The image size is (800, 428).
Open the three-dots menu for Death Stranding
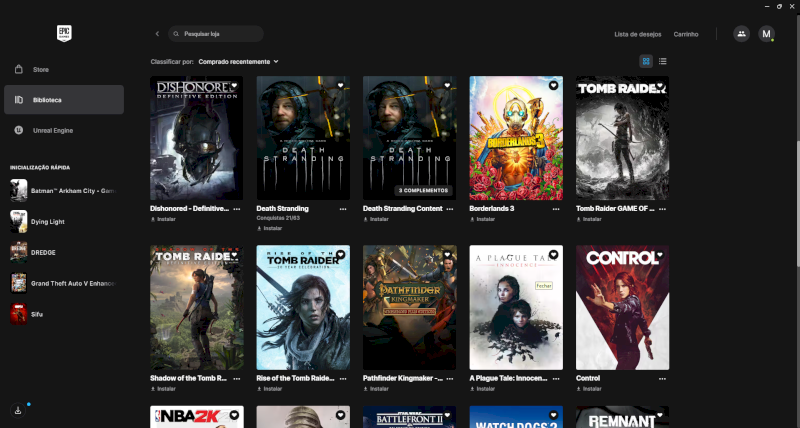[343, 209]
